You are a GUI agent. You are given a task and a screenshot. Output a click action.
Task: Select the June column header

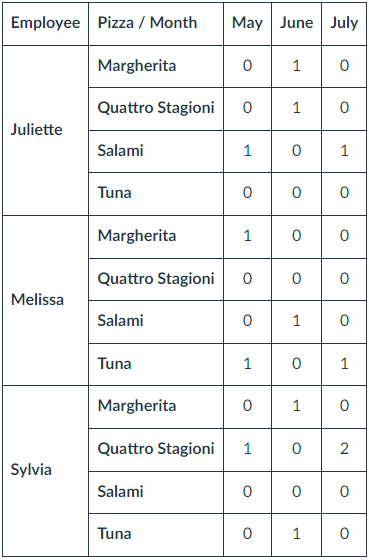click(296, 24)
